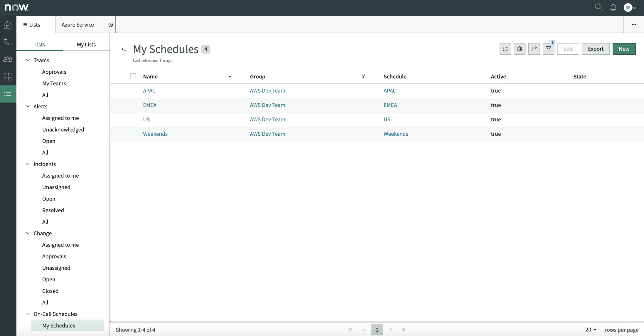This screenshot has width=644, height=336.
Task: Open rows per page dropdown
Action: pos(591,330)
